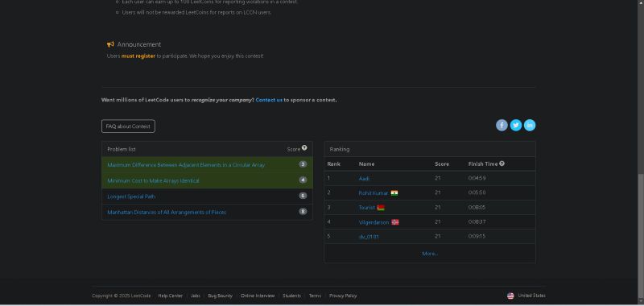
Task: Follow the Contact us sponsor link
Action: (269, 100)
